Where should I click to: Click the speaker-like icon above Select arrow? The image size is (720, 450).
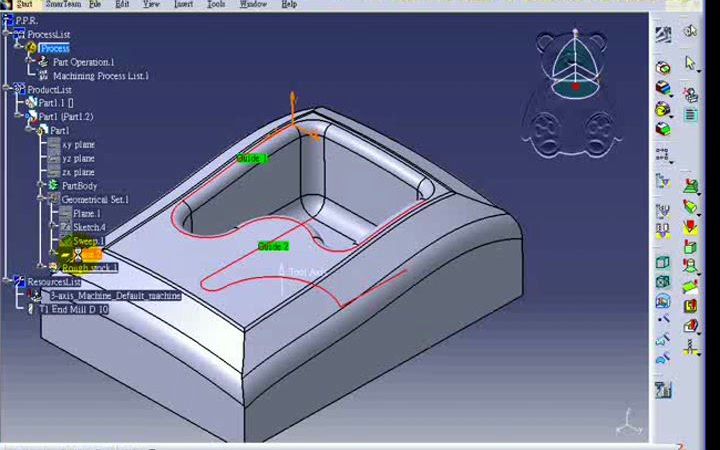pos(691,31)
